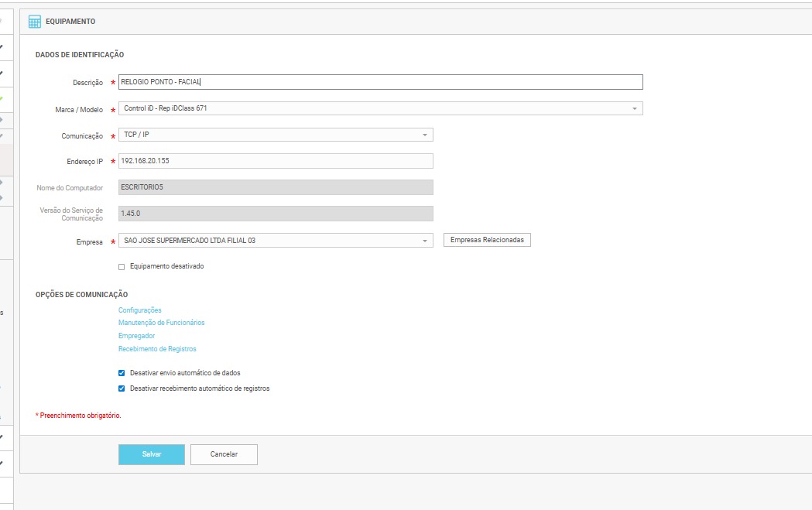Click the EQUIPAMENTO header title
Image resolution: width=812 pixels, height=510 pixels.
pyautogui.click(x=70, y=22)
